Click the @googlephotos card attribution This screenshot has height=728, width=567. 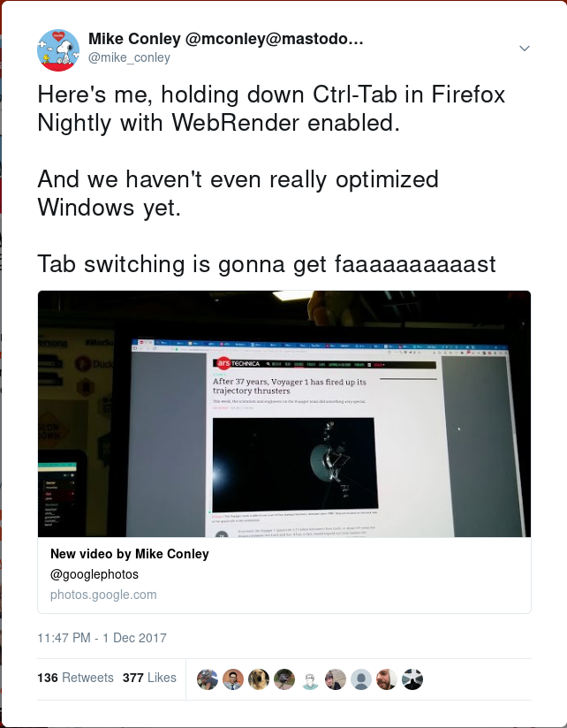point(94,574)
